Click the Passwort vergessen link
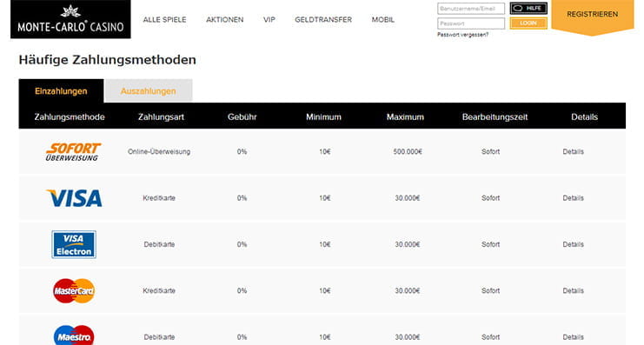The image size is (644, 345). coord(463,35)
